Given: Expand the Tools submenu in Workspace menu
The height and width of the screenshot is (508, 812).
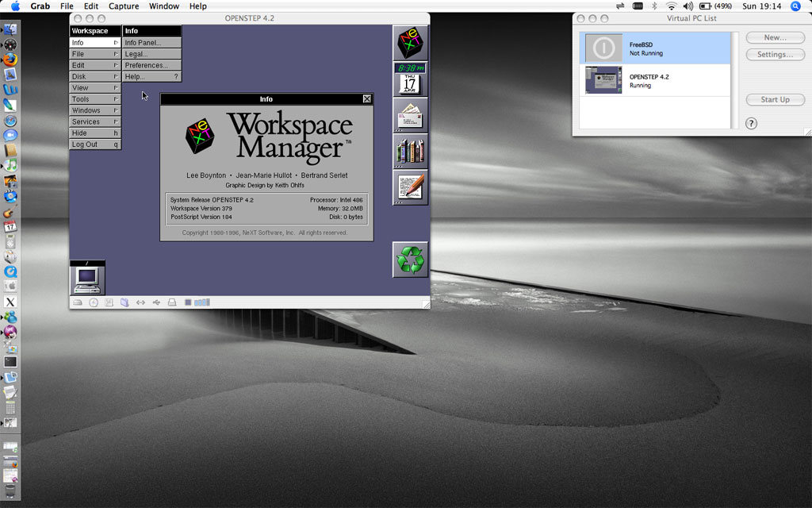Looking at the screenshot, I should pyautogui.click(x=95, y=99).
